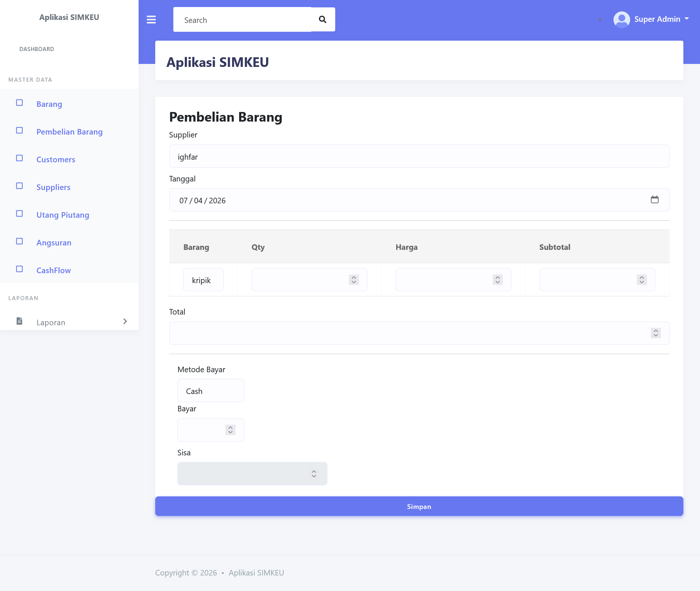Image resolution: width=700 pixels, height=591 pixels.
Task: Click the Harga spinner arrows
Action: 497,280
